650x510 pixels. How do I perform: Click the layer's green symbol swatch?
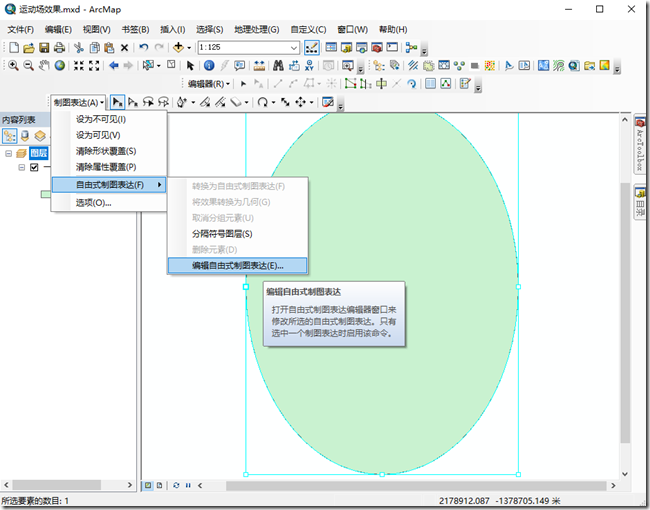click(45, 194)
